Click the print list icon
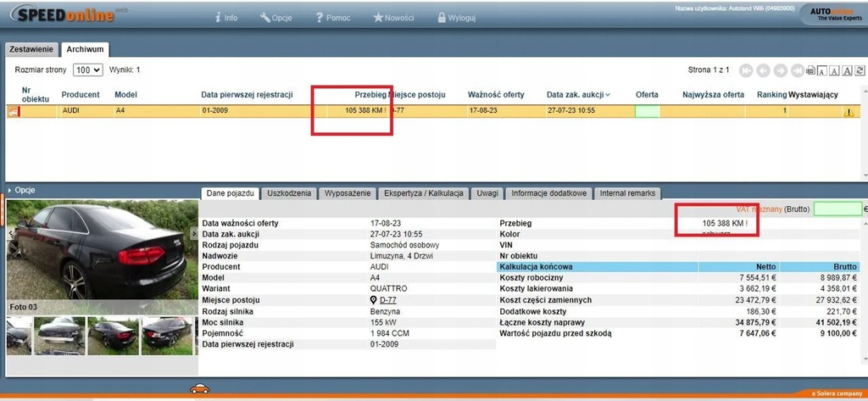The width and height of the screenshot is (868, 401). pyautogui.click(x=811, y=70)
